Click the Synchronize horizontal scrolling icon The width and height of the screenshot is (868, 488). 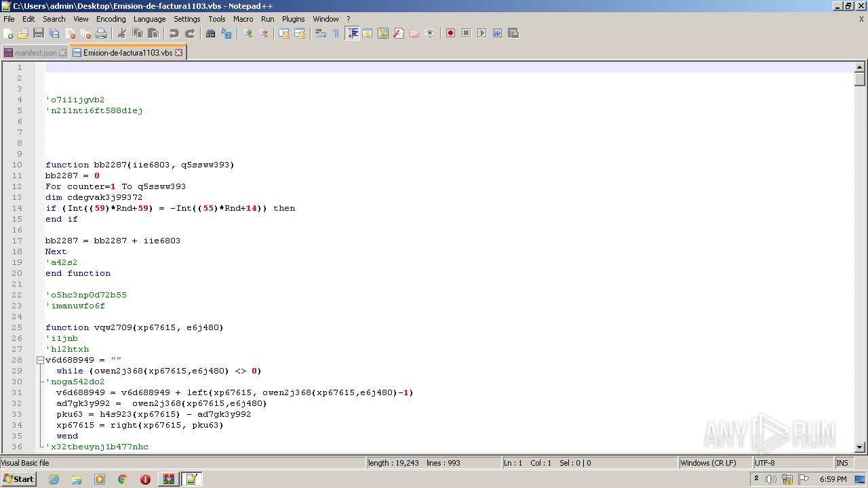(300, 33)
